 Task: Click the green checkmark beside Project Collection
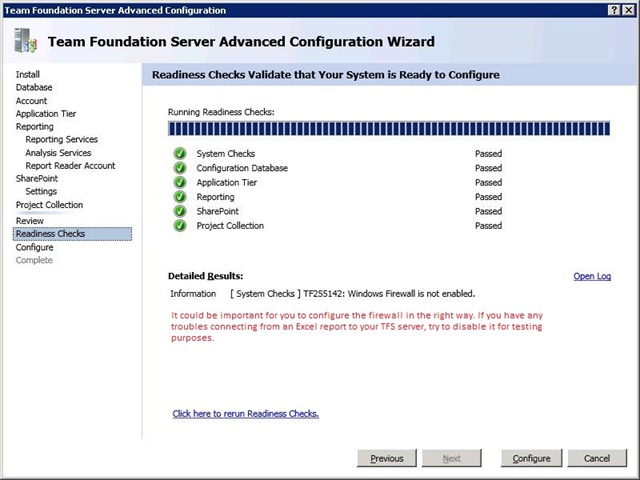(180, 226)
